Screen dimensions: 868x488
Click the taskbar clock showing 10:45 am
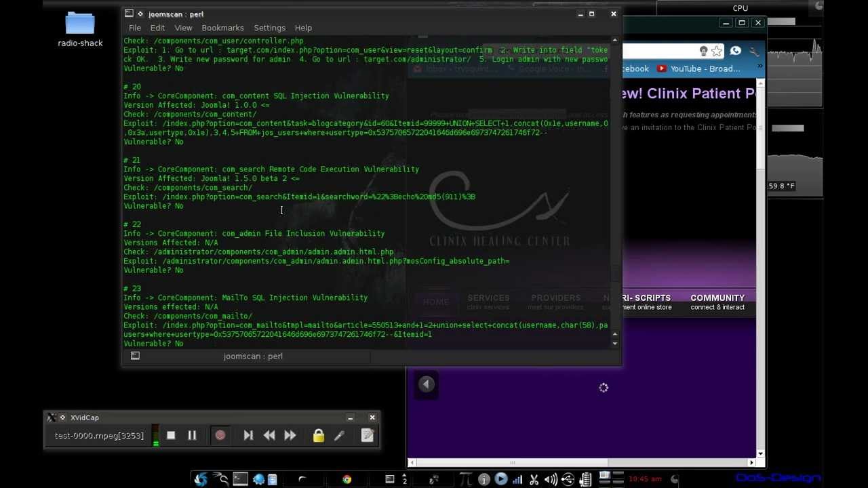tap(644, 479)
